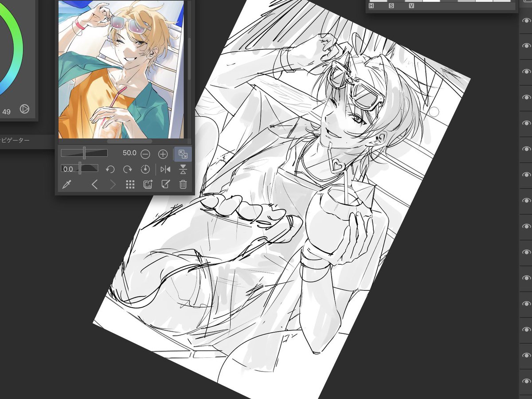Activate Sub View eyedropper tool
The width and height of the screenshot is (532, 399).
coord(67,185)
